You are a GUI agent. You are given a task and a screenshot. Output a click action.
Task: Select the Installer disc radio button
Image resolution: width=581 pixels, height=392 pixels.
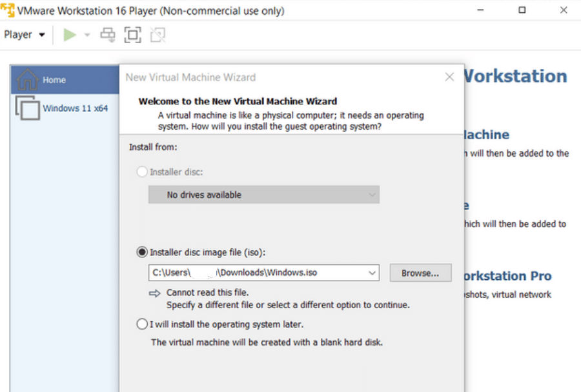coord(142,172)
